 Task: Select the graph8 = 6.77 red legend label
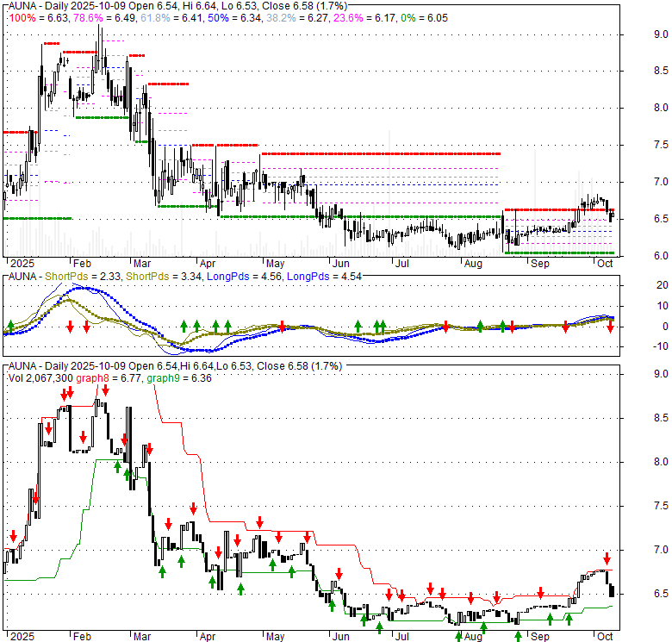(x=115, y=377)
